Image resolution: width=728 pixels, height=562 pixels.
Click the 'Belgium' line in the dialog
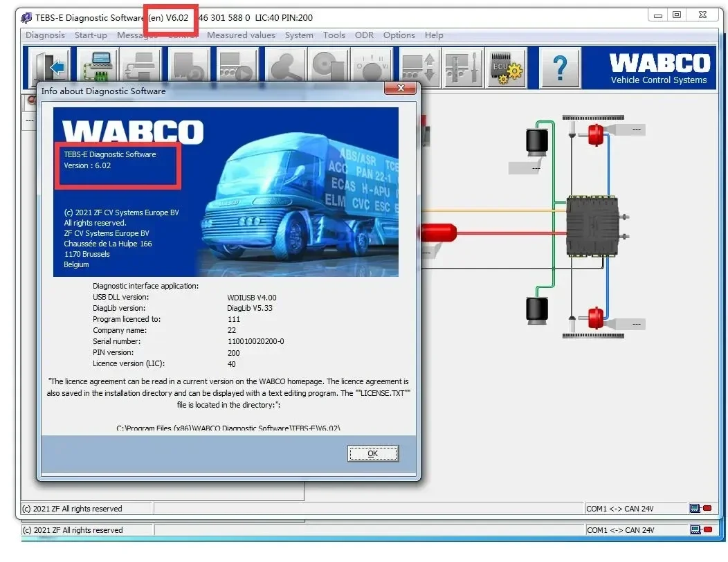(76, 265)
